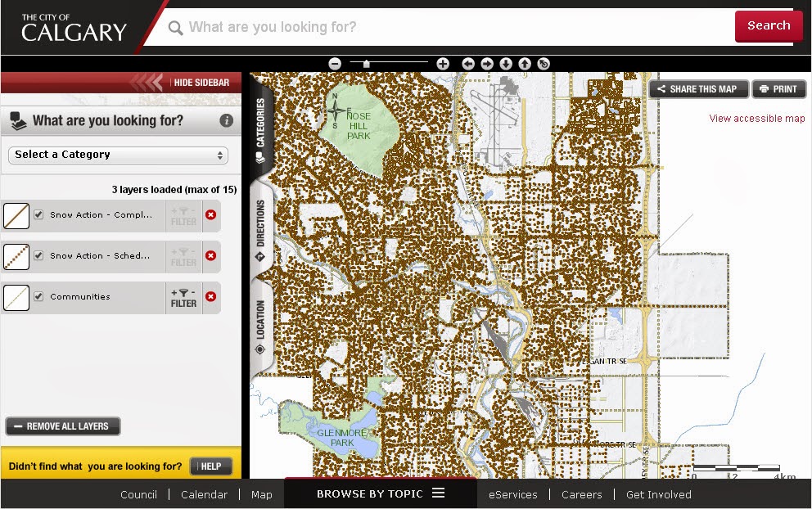Open the info icon beside heading
This screenshot has height=509, width=812.
coord(226,120)
